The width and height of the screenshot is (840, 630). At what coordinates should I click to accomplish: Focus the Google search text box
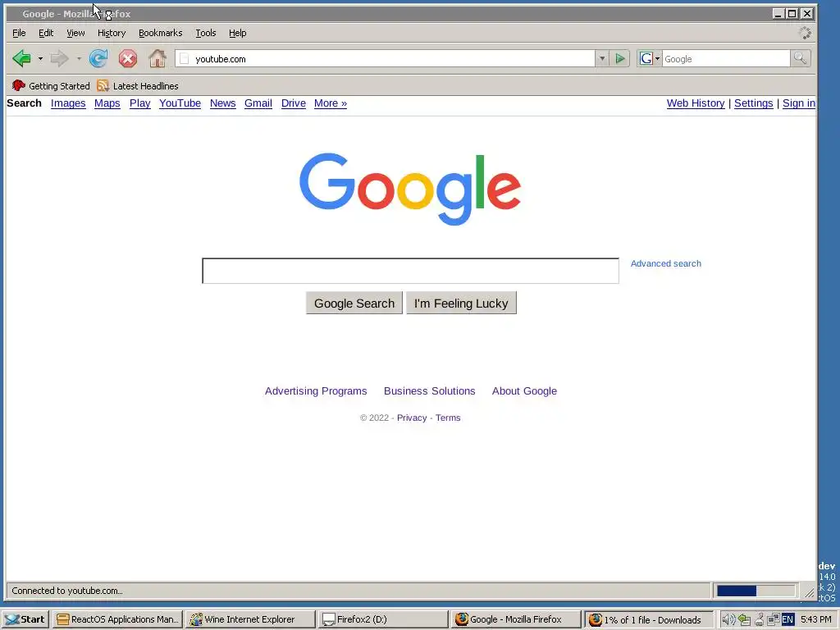tap(410, 271)
